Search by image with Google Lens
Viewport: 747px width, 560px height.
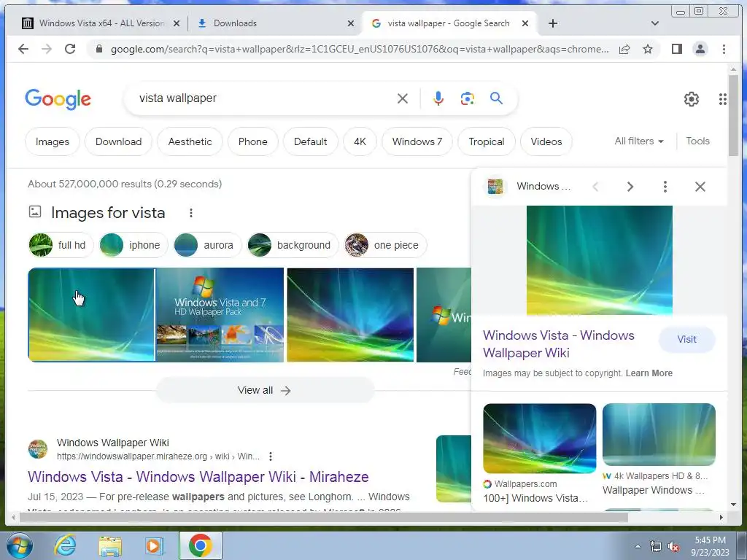[468, 98]
